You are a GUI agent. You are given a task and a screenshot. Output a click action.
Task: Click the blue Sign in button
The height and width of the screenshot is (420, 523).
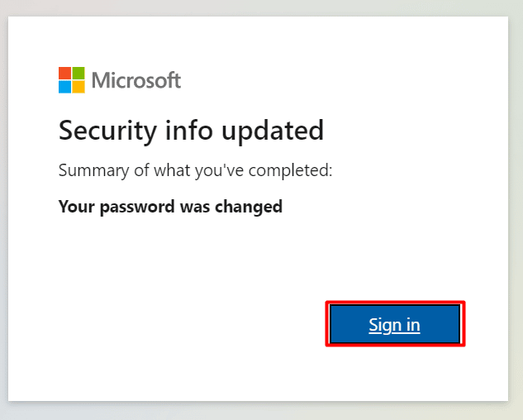(395, 324)
